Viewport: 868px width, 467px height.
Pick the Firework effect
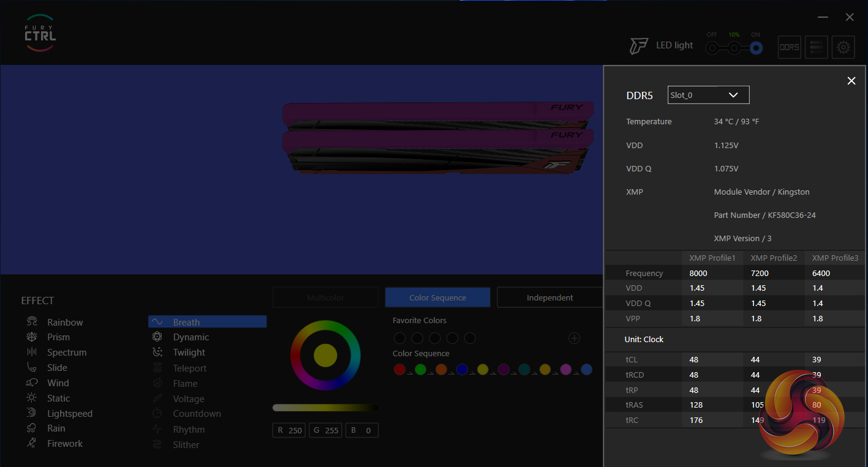point(64,444)
